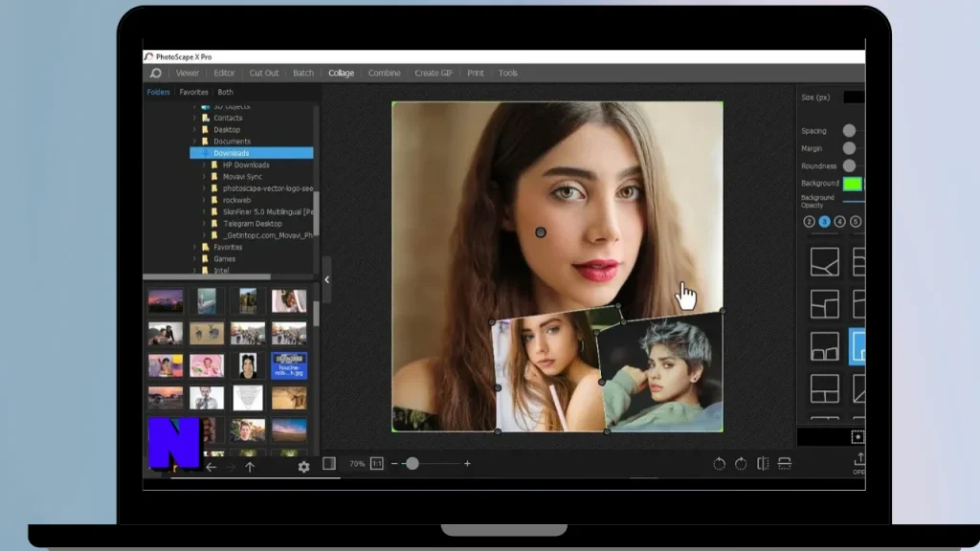The width and height of the screenshot is (980, 551).
Task: Click the folder tree vertical scrollbar
Action: coord(316,213)
